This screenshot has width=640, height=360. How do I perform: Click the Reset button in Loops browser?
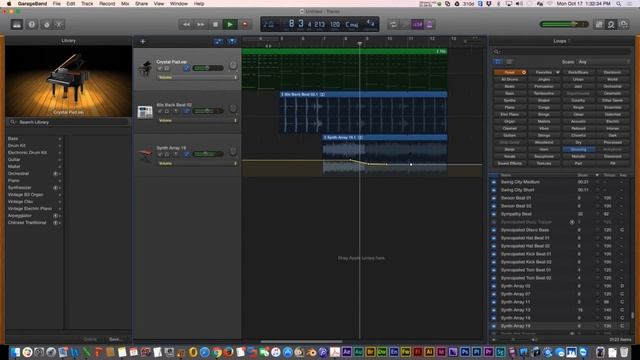pyautogui.click(x=510, y=72)
